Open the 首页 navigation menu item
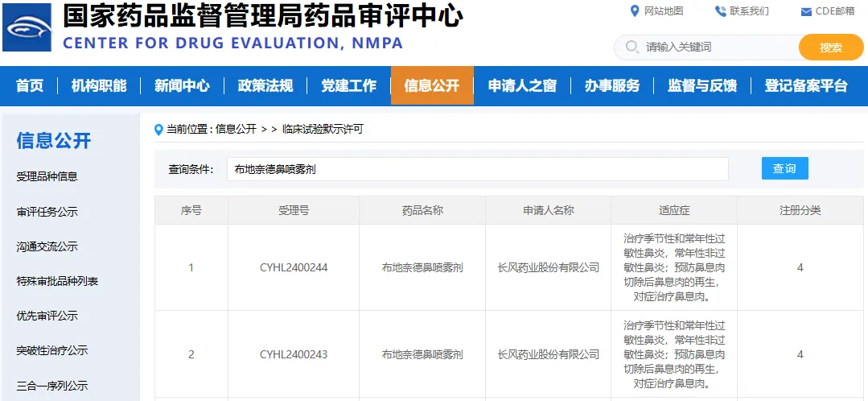This screenshot has height=401, width=868. click(30, 85)
